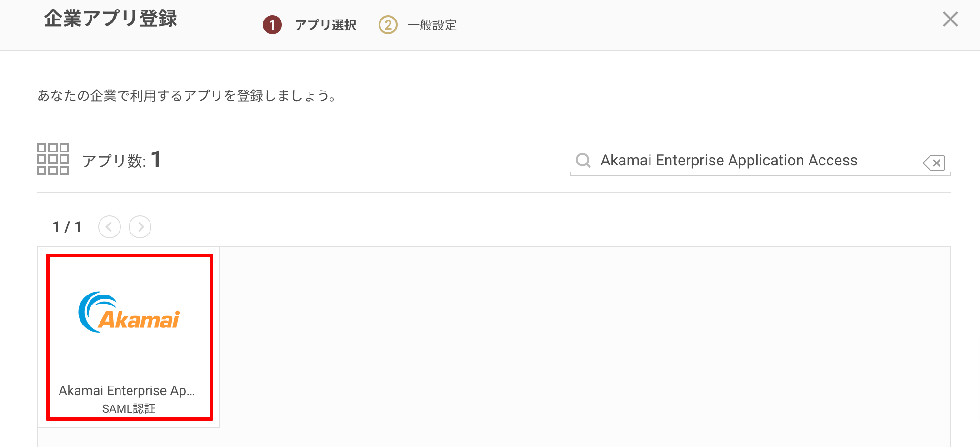The width and height of the screenshot is (980, 447).
Task: Click the magnifier search icon
Action: coord(583,161)
